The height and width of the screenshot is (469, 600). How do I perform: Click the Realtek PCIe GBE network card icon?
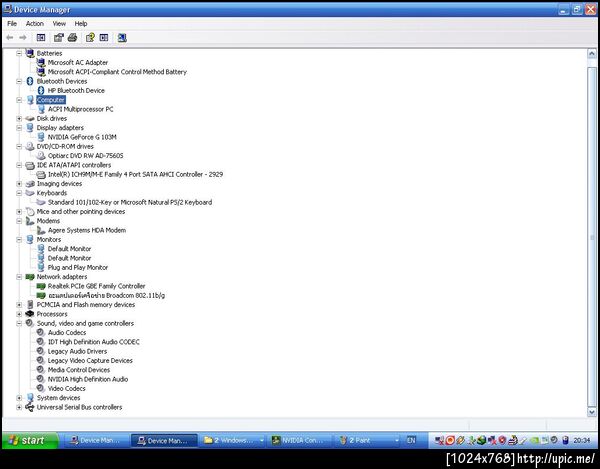coord(41,286)
